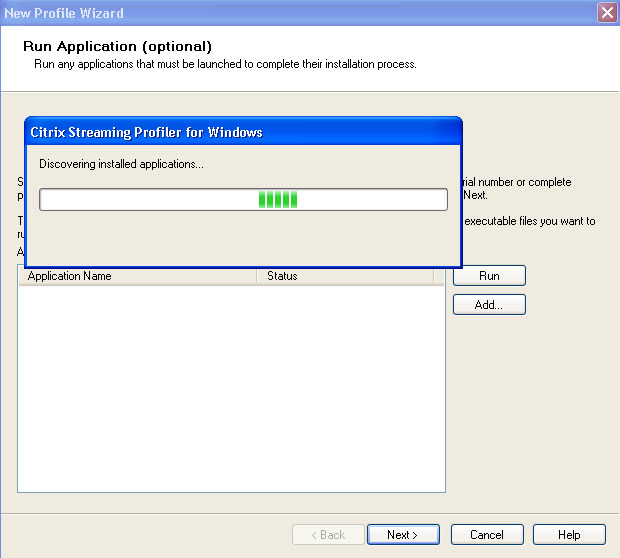Click the discovery progress bar
The height and width of the screenshot is (558, 620).
click(x=243, y=199)
